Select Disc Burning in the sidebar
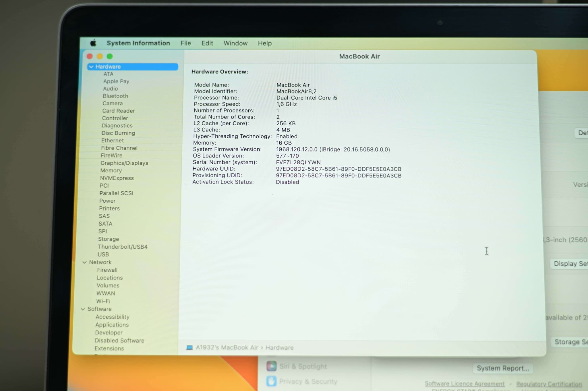 pyautogui.click(x=118, y=133)
